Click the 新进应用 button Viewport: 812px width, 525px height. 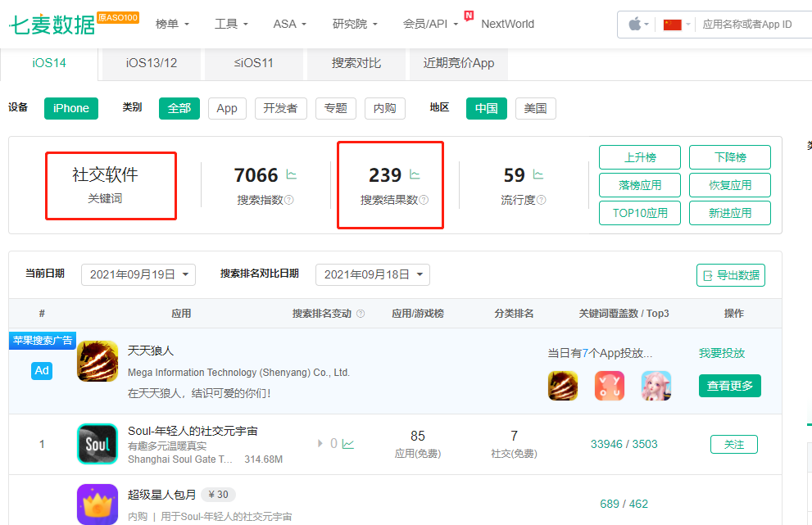730,213
